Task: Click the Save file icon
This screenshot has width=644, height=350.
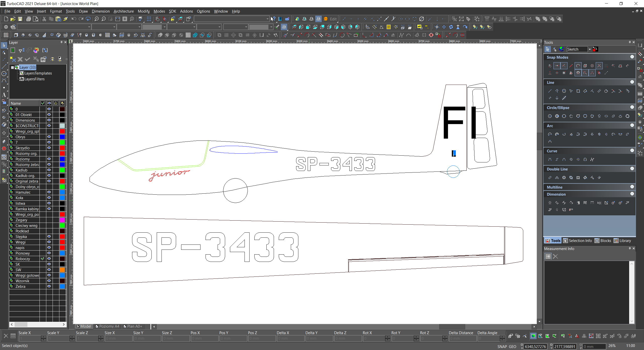Action: (x=20, y=19)
